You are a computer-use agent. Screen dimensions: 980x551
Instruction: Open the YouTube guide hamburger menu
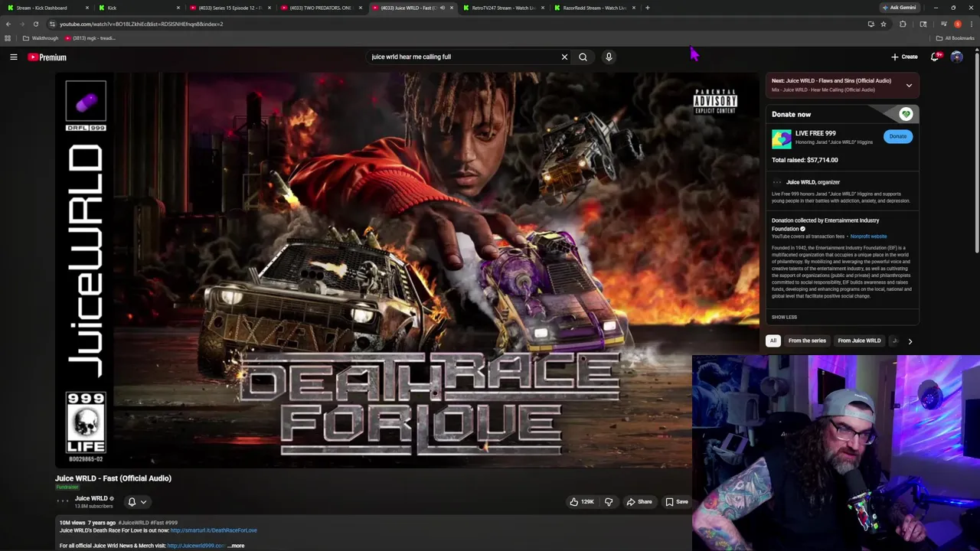14,57
